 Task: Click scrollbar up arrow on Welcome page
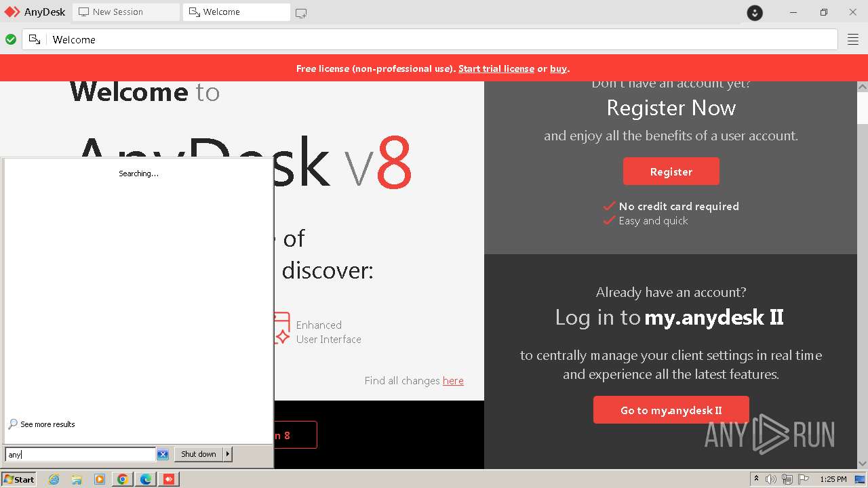863,87
